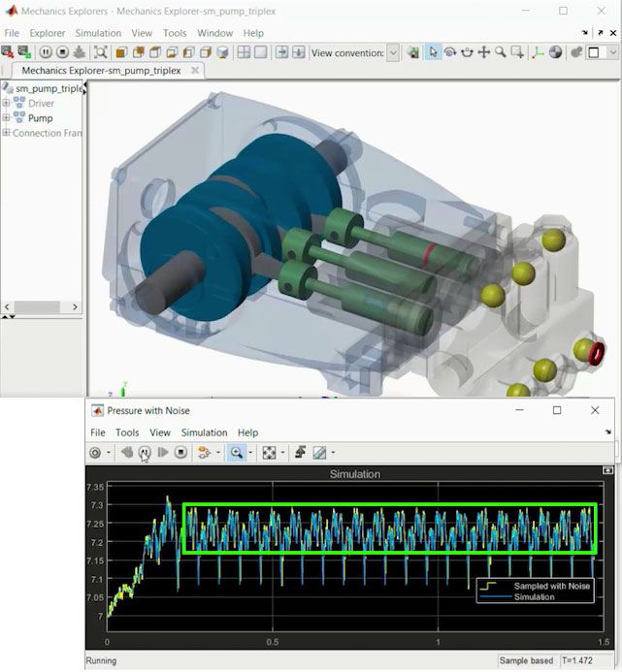Stop the animation in Mechanics Explorer toolbar

[x=63, y=52]
